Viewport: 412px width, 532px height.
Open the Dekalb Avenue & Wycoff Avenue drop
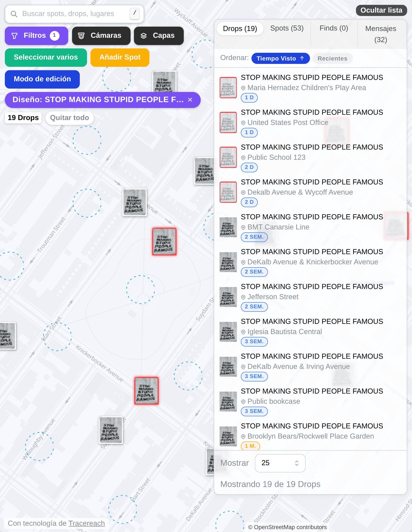click(x=310, y=192)
